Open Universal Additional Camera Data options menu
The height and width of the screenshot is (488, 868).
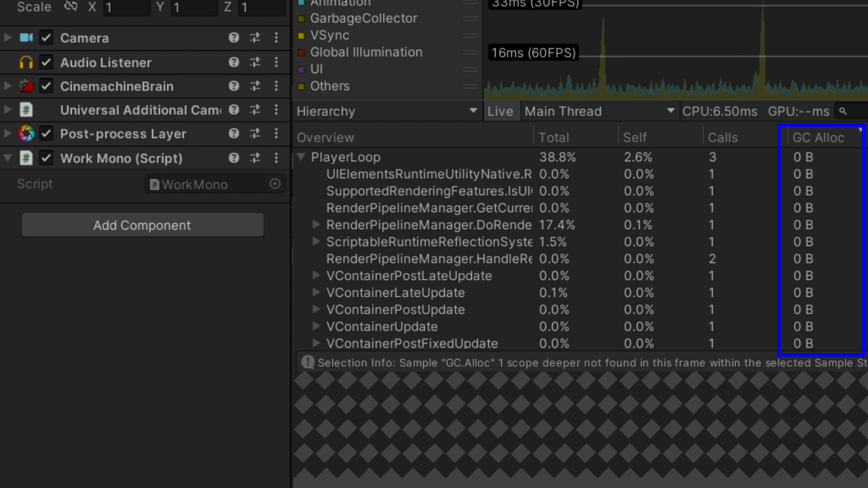tap(276, 110)
